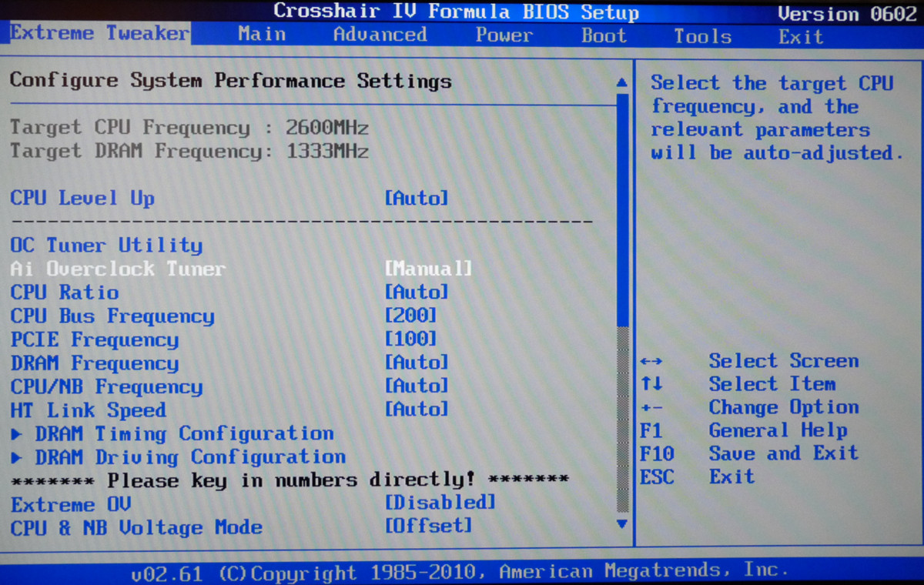Click the scrollbar down arrow

[x=622, y=524]
